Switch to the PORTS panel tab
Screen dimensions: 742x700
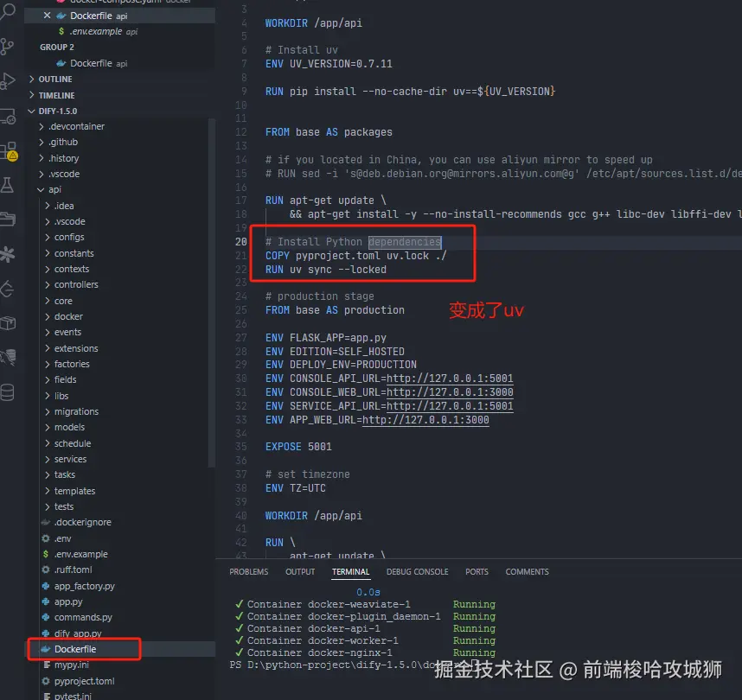(477, 572)
